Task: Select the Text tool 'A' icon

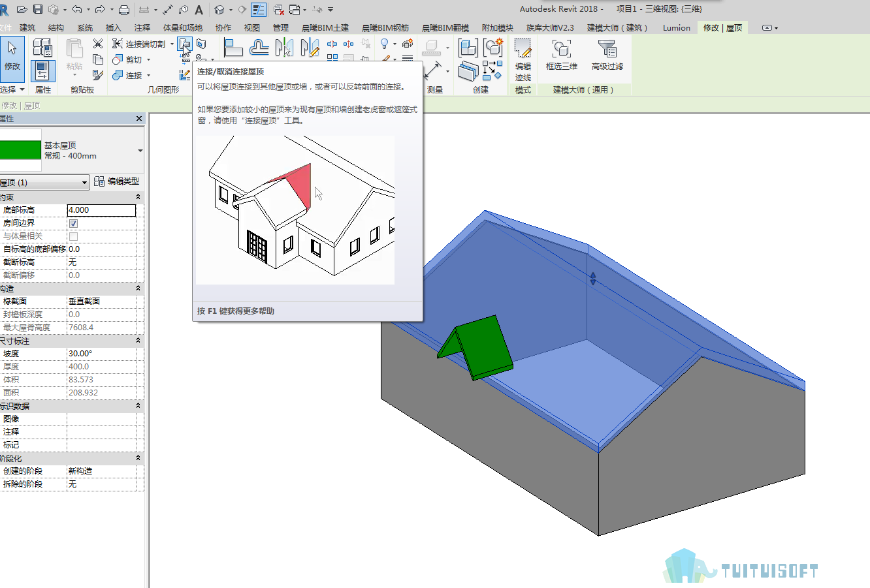Action: (x=199, y=9)
